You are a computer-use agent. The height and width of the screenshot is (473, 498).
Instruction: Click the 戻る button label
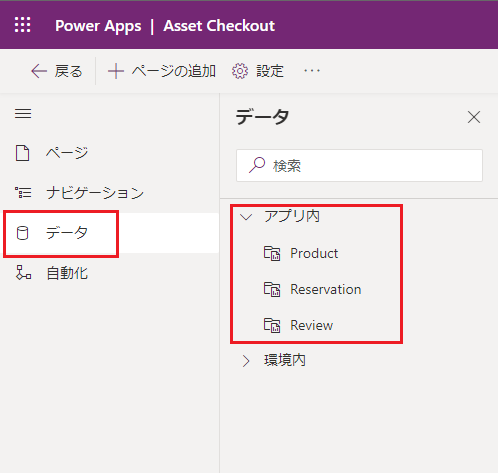[68, 71]
